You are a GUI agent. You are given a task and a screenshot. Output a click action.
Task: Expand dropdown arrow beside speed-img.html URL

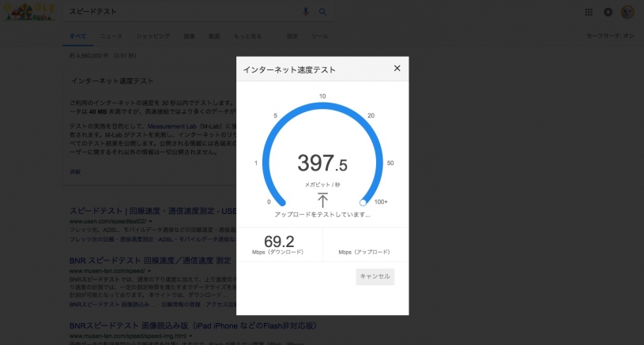[x=190, y=336]
